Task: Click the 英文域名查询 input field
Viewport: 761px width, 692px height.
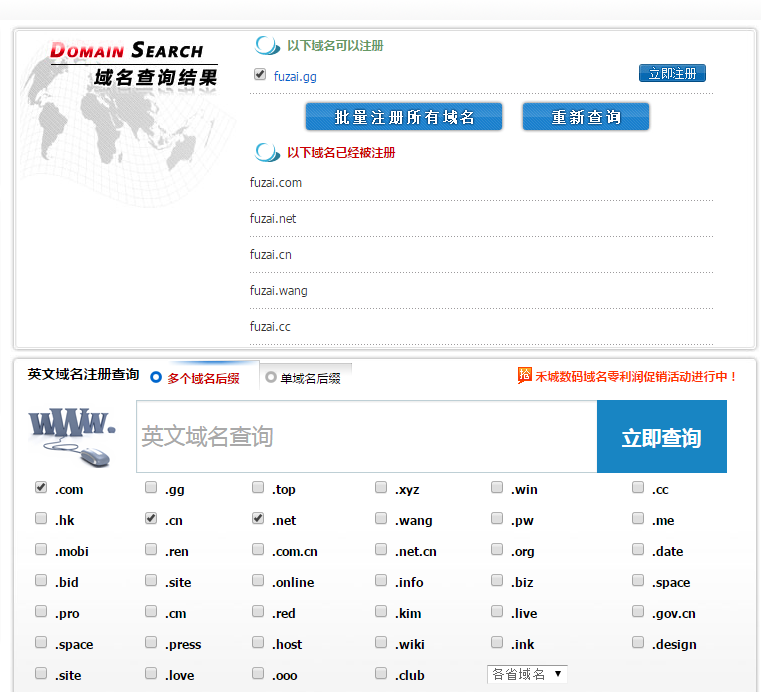Action: [x=366, y=437]
